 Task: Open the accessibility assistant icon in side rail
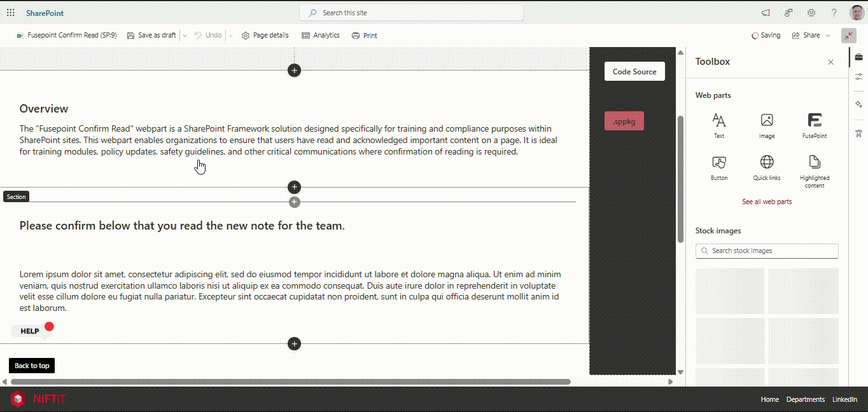click(x=858, y=133)
